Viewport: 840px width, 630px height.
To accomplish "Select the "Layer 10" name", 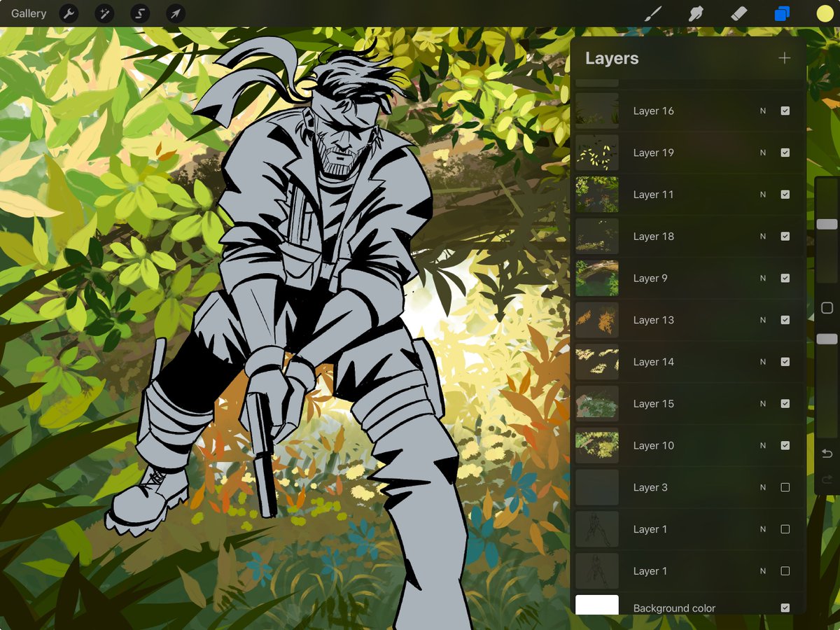I will [654, 445].
